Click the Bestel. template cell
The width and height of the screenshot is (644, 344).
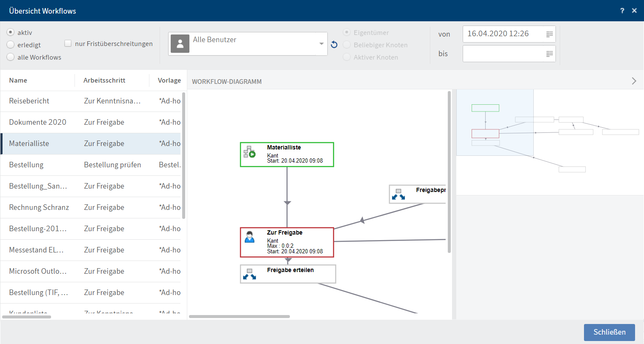point(170,165)
